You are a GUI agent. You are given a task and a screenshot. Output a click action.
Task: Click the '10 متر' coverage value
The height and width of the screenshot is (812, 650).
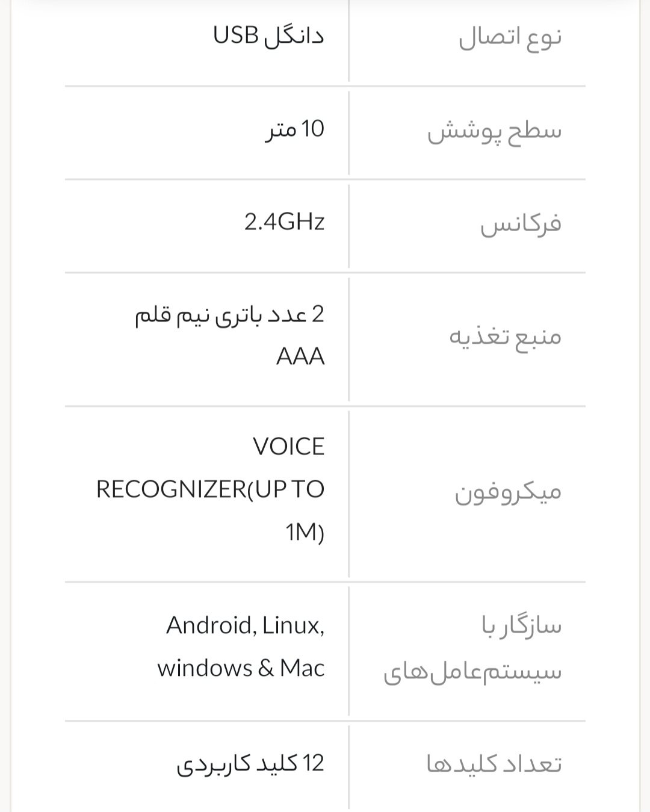pyautogui.click(x=295, y=129)
